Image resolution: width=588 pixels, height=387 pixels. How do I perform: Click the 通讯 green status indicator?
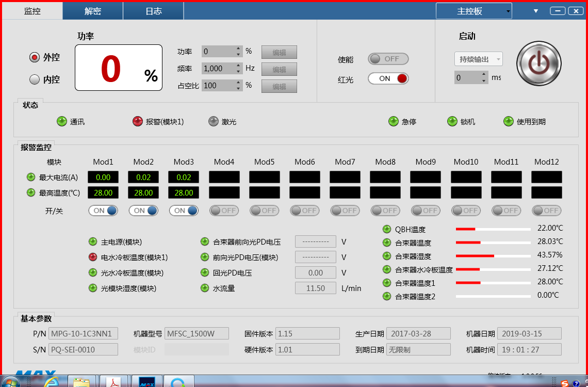61,121
